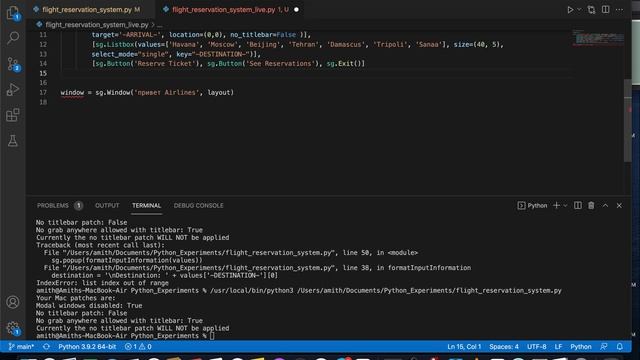
Task: Close unsaved flight_reservation_system_live.py tab dot
Action: [x=296, y=9]
